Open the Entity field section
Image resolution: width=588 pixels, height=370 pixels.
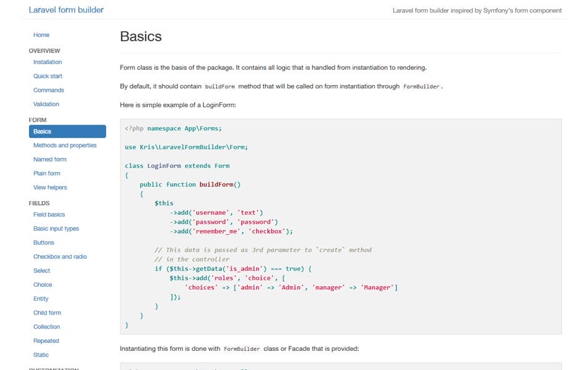(x=41, y=298)
